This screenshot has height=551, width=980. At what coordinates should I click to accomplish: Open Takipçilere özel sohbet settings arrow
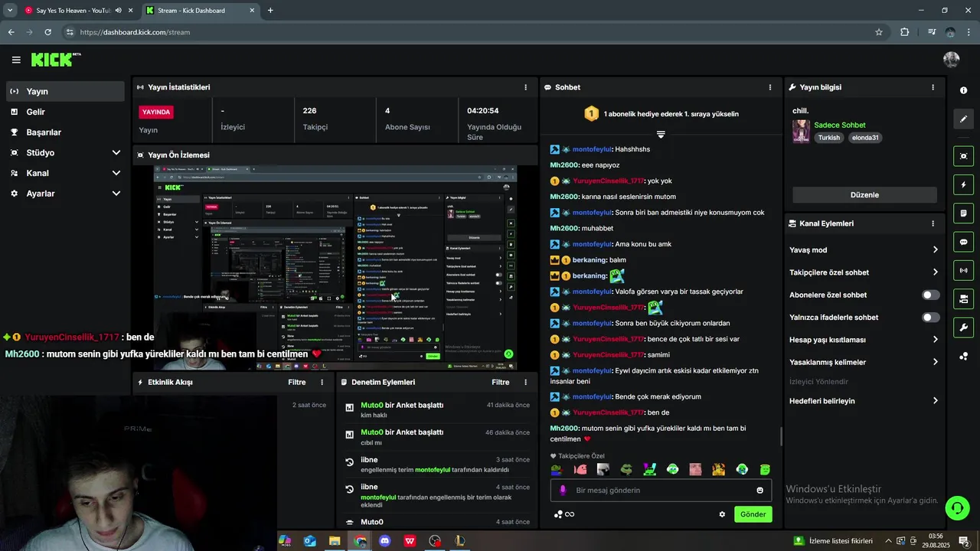(x=935, y=272)
